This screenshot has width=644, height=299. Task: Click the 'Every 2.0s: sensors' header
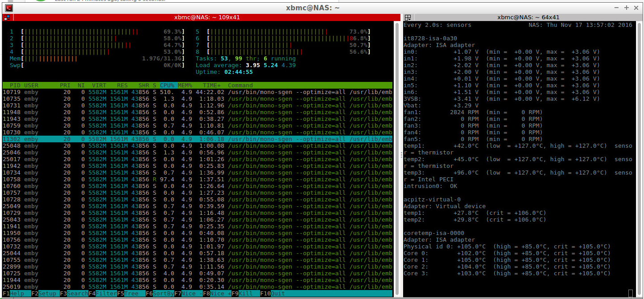[438, 25]
